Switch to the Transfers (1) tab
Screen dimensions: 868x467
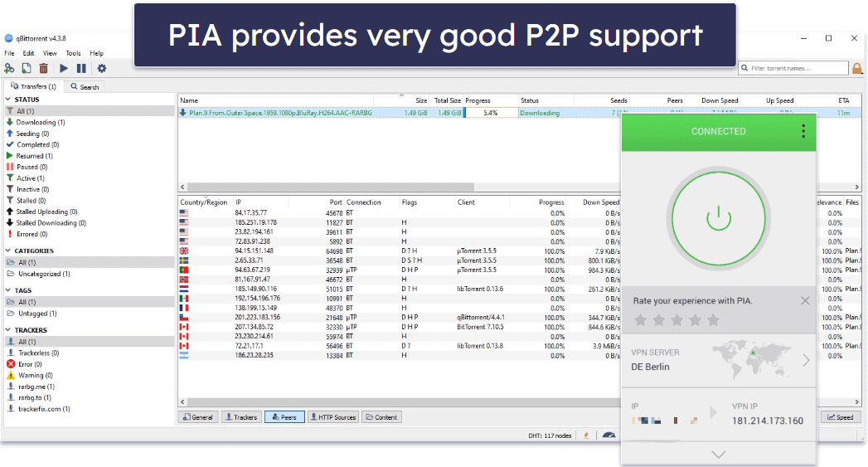coord(33,86)
